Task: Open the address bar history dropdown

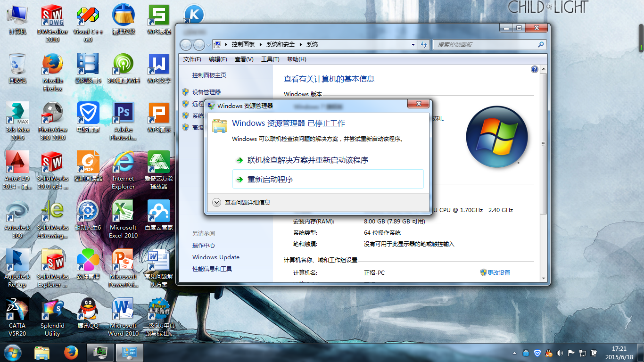Action: coord(413,45)
